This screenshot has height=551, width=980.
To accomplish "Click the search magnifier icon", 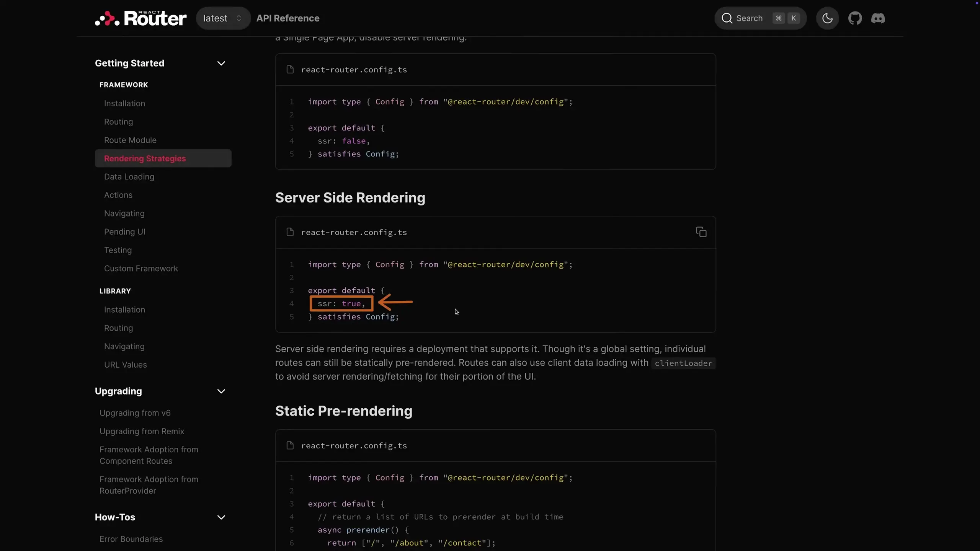I will tap(727, 18).
